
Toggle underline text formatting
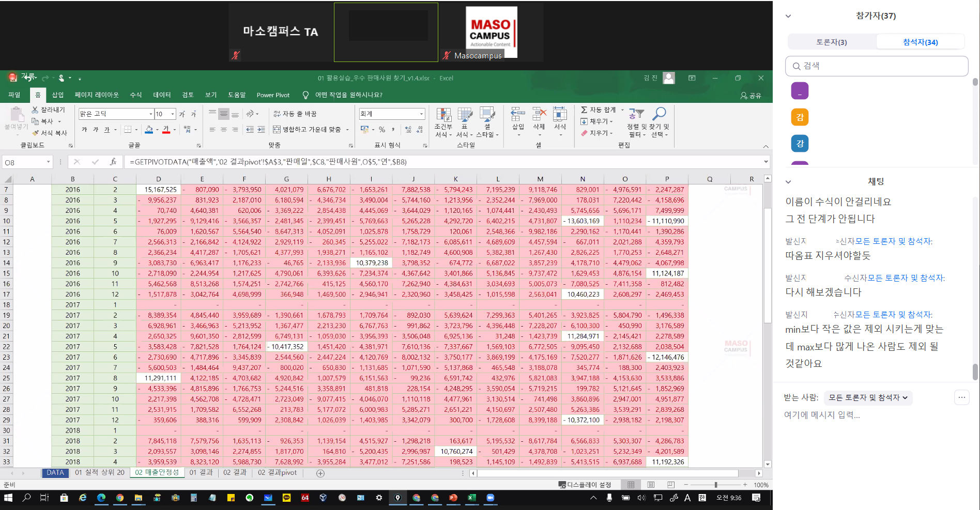(x=107, y=130)
